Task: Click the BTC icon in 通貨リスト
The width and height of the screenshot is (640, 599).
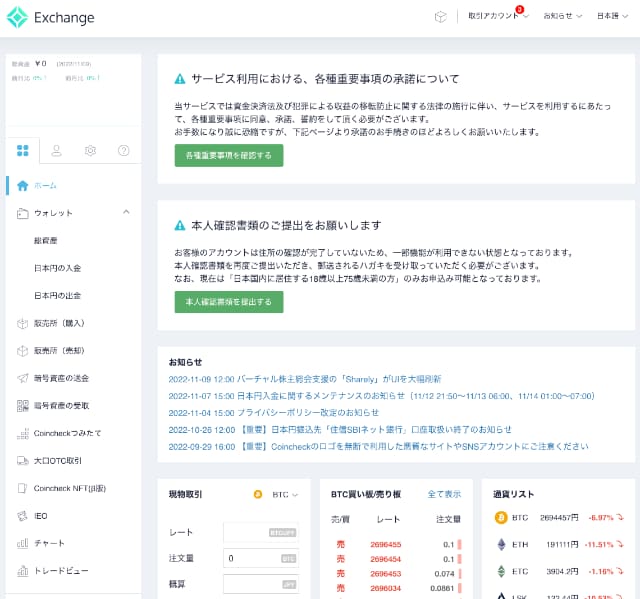Action: (501, 517)
